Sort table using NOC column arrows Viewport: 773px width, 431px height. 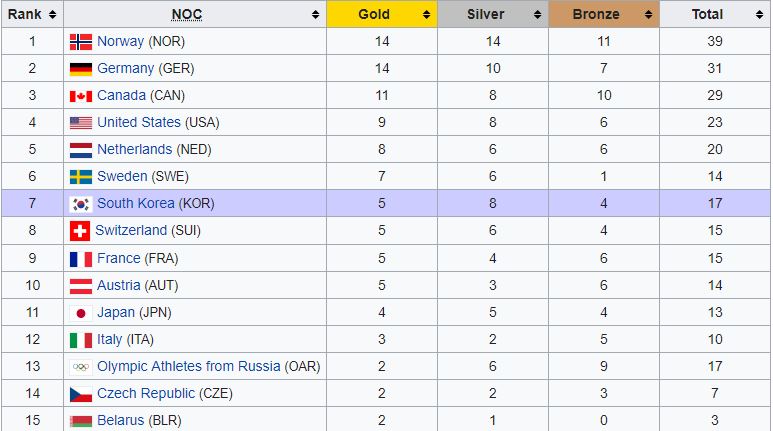pyautogui.click(x=316, y=15)
